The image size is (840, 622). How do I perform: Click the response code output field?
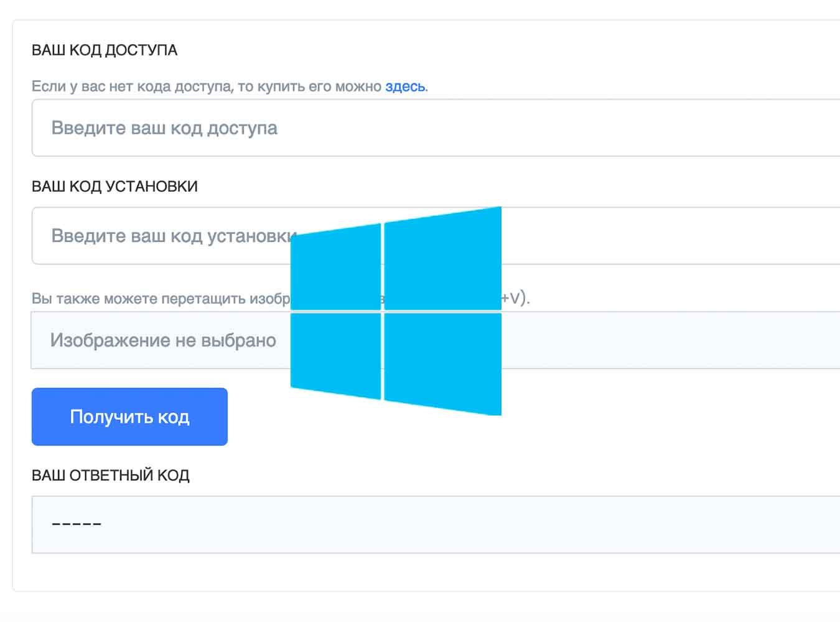click(x=436, y=524)
